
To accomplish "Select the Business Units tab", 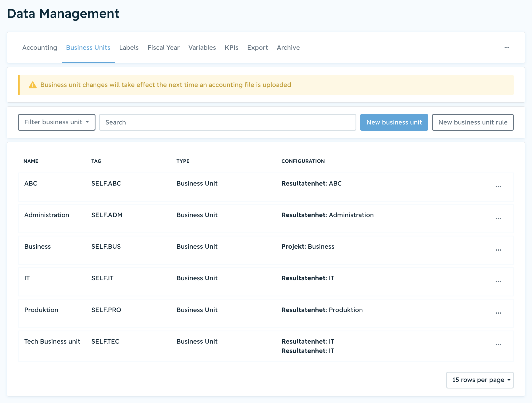I will coord(88,48).
